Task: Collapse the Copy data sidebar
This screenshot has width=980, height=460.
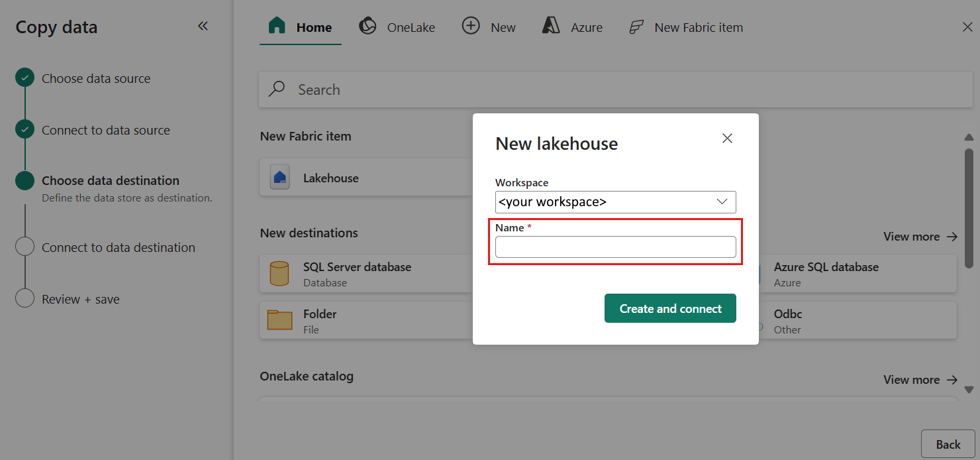Action: click(x=203, y=25)
